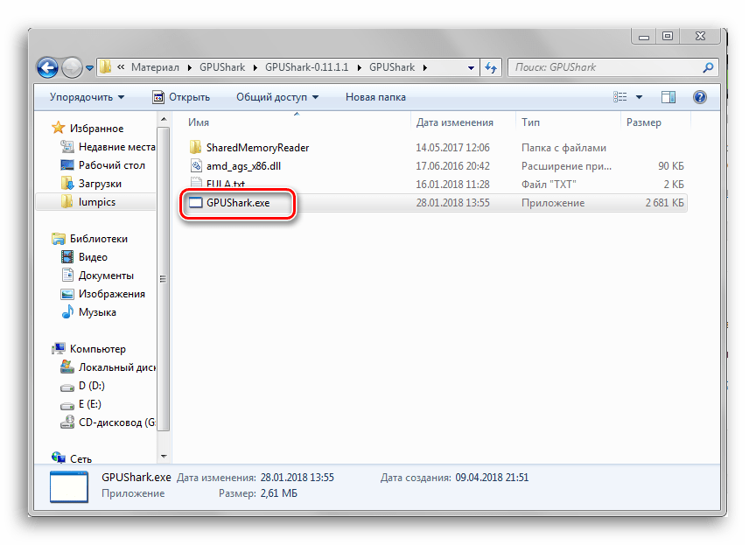756x545 pixels.
Task: Sort by the Тип column header
Action: tap(569, 122)
